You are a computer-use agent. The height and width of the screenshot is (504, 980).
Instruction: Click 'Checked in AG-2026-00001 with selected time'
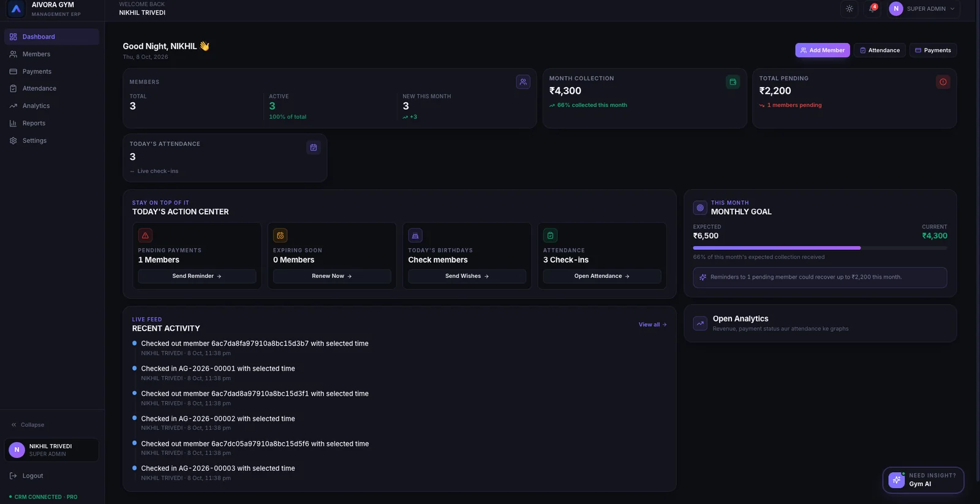pyautogui.click(x=218, y=369)
